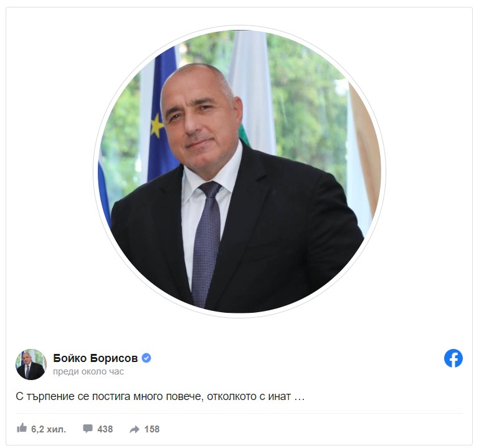This screenshot has height=448, width=484.
Task: Click the 158 shares count
Action: point(152,429)
